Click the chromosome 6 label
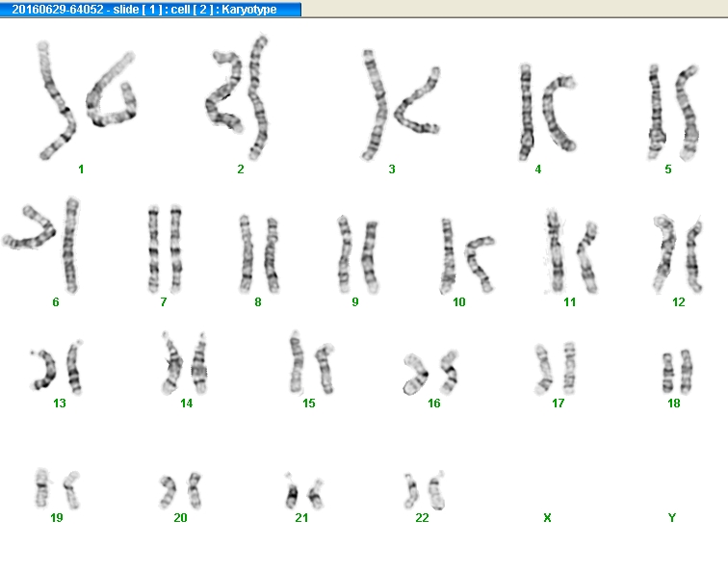 56,302
